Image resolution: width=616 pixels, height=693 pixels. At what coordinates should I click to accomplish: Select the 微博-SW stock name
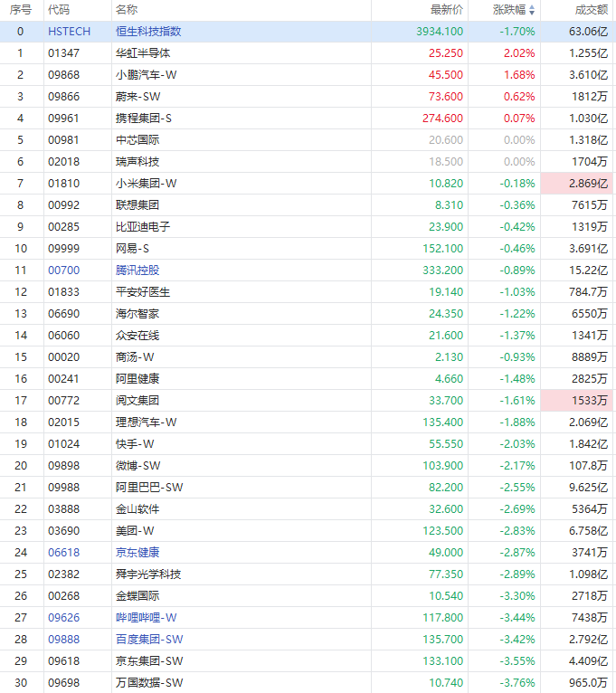pyautogui.click(x=137, y=465)
